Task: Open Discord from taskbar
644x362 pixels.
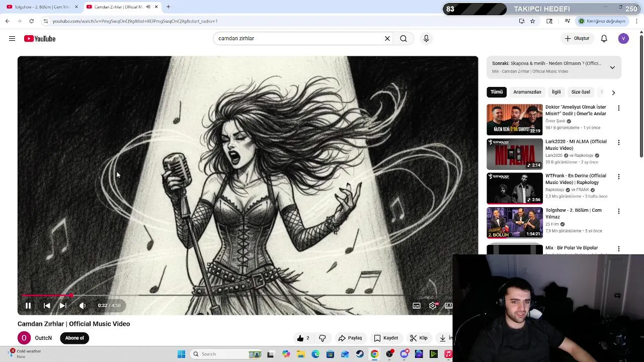Action: coord(404,354)
